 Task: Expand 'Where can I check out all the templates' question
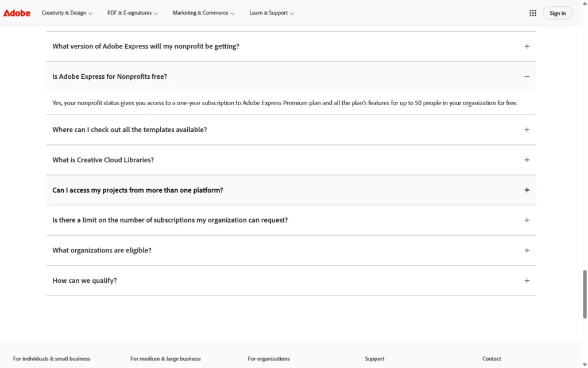(x=291, y=129)
